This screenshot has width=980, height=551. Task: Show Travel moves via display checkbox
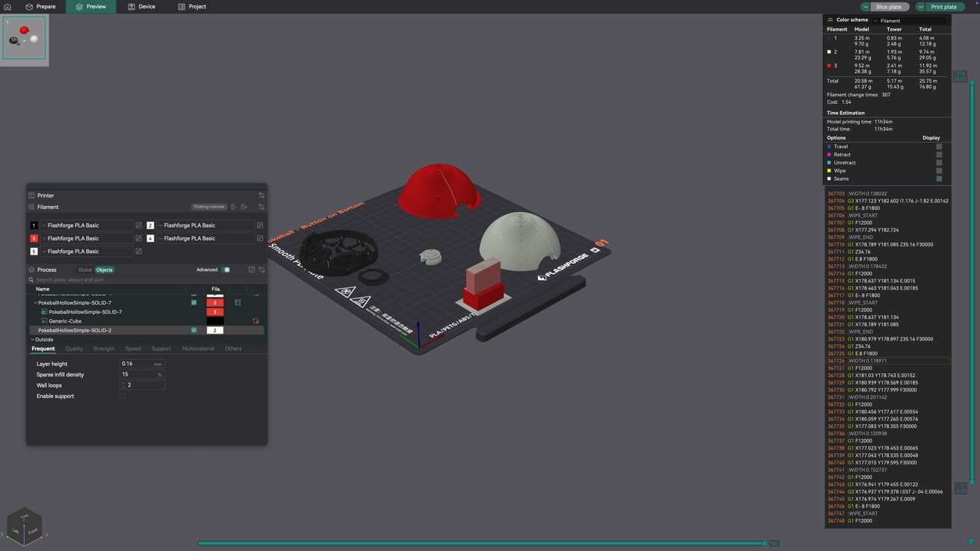(939, 147)
